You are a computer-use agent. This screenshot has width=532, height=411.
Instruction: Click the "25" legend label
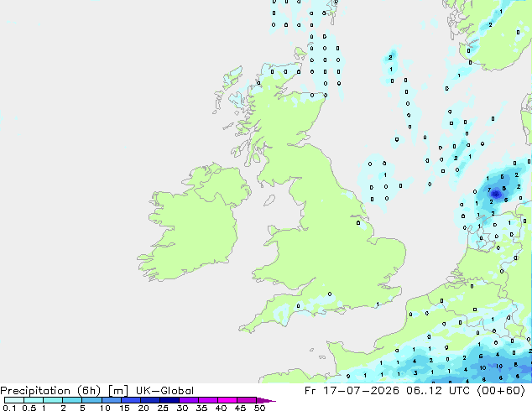click(x=163, y=408)
